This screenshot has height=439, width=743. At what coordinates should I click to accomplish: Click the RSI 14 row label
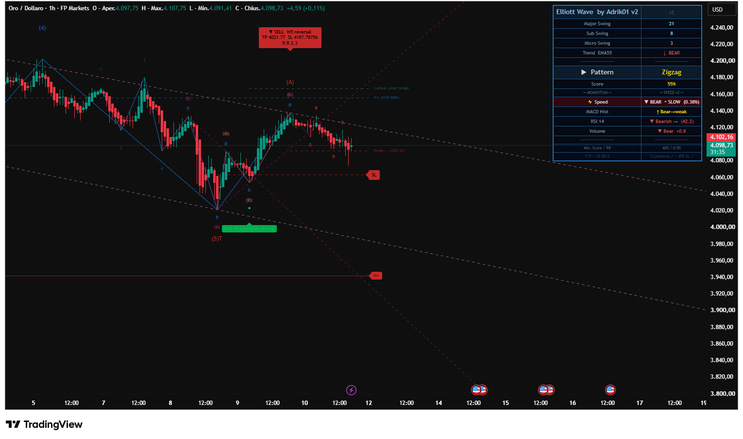coord(597,121)
